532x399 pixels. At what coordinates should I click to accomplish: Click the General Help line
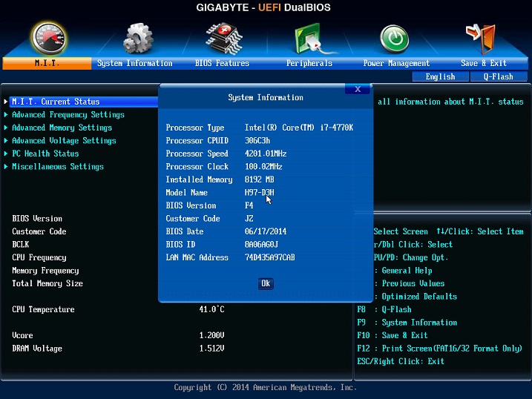(404, 271)
